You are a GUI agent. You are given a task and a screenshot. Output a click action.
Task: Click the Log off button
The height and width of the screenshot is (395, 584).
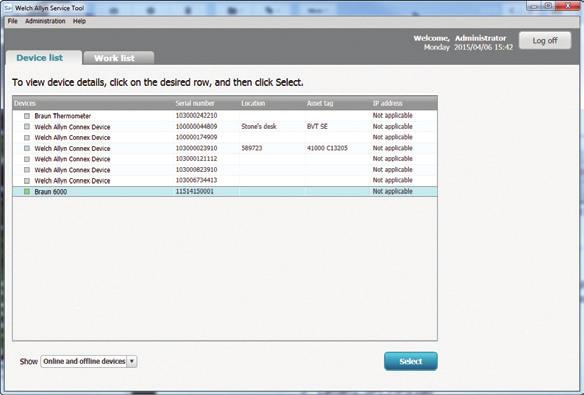coord(545,41)
